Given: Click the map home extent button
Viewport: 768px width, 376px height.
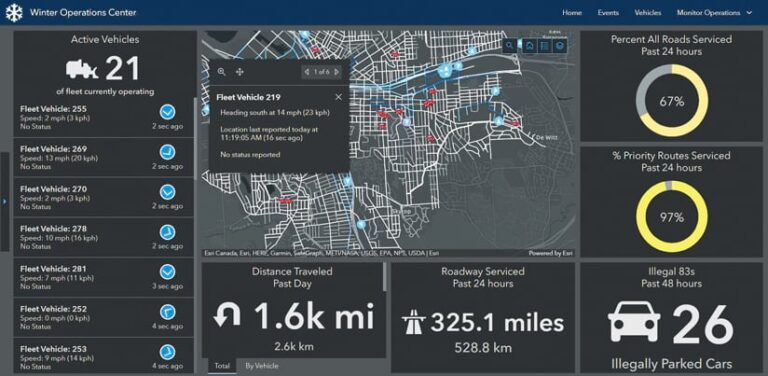Looking at the screenshot, I should 529,46.
